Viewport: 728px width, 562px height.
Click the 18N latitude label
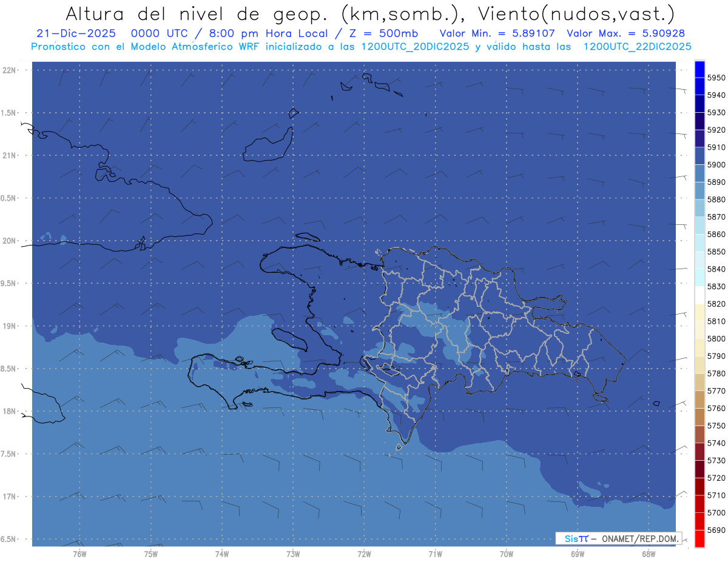[10, 411]
